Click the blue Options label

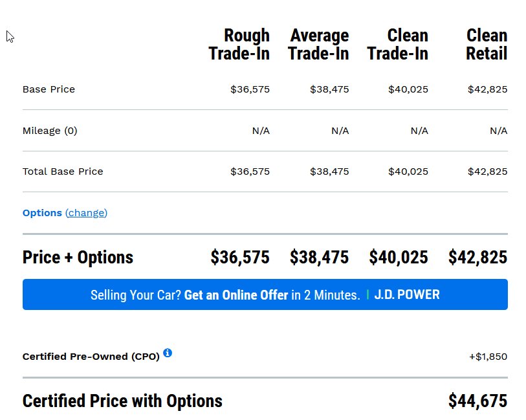tap(42, 213)
